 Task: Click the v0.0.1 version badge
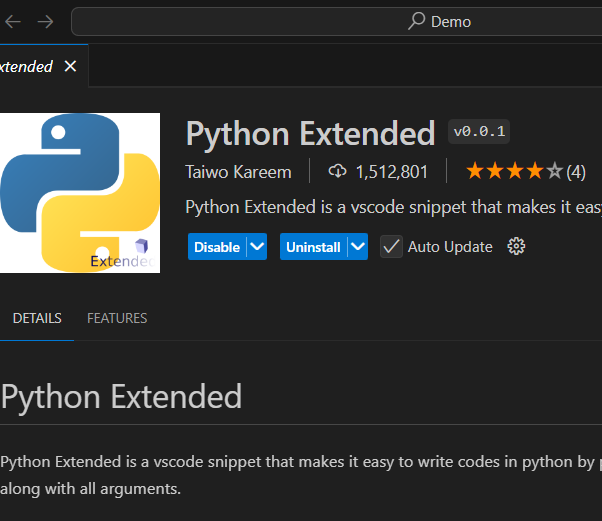point(480,131)
